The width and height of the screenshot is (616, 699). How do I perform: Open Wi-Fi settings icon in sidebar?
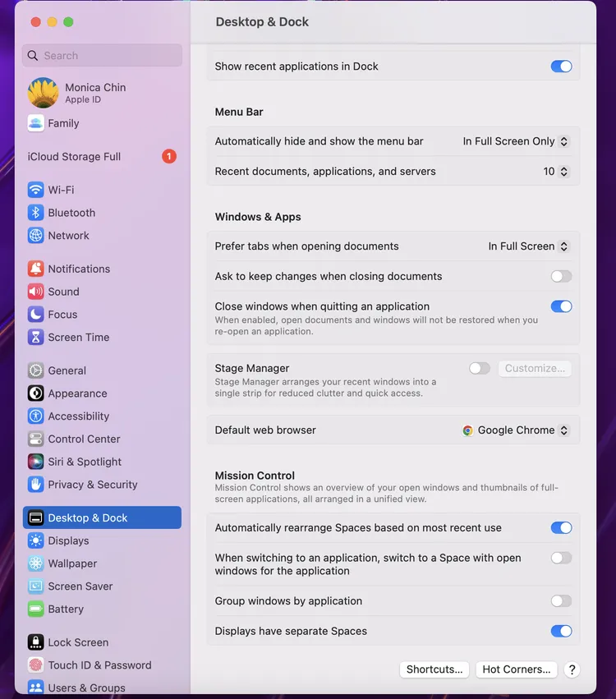(x=35, y=190)
